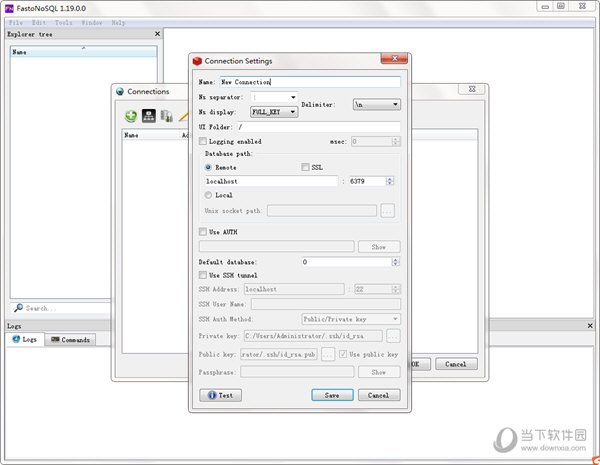Click the localhost host input field
Image resolution: width=600 pixels, height=465 pixels.
click(271, 181)
